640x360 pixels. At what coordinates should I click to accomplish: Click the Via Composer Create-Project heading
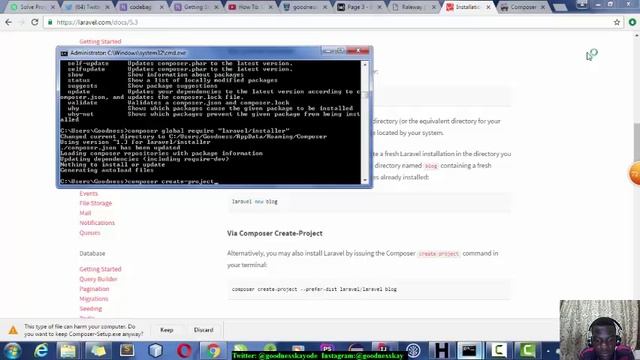point(275,233)
